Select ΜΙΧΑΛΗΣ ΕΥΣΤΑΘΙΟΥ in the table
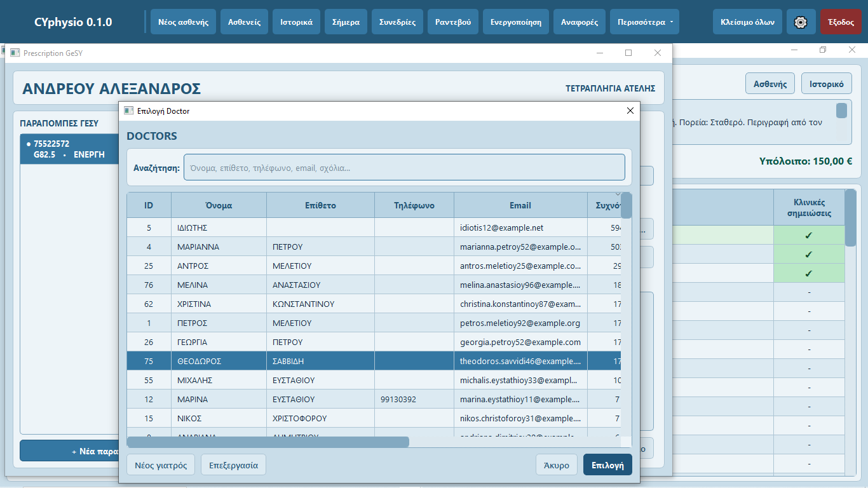The height and width of the screenshot is (488, 868). tap(374, 380)
